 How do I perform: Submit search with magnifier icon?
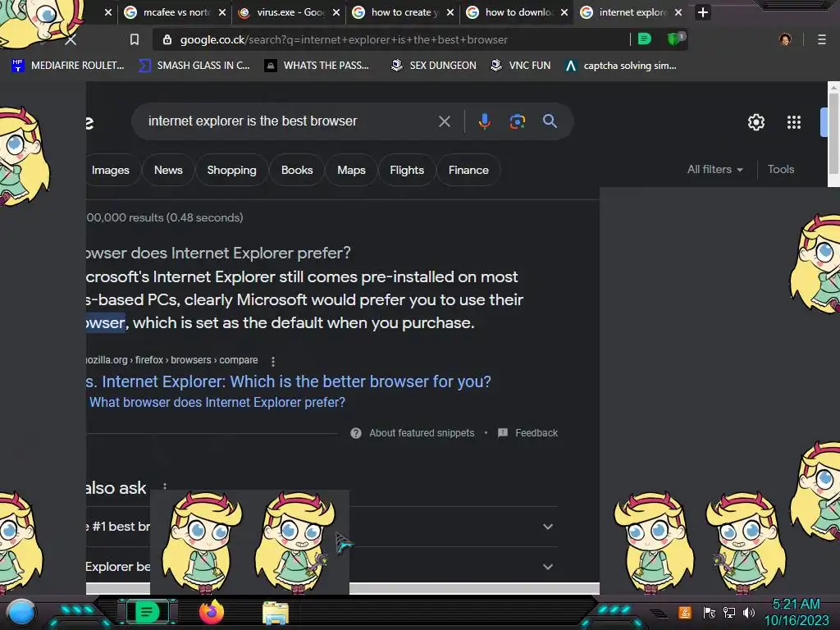(550, 121)
